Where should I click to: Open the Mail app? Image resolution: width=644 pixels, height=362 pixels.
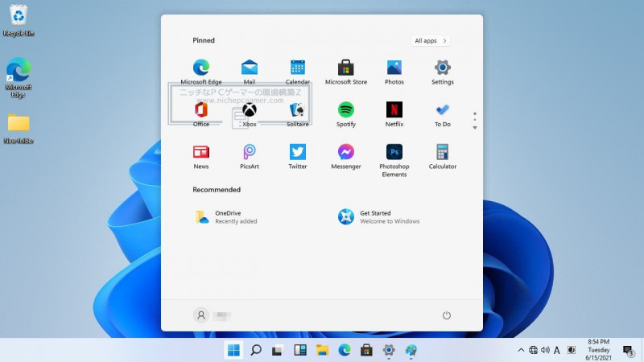(x=250, y=72)
